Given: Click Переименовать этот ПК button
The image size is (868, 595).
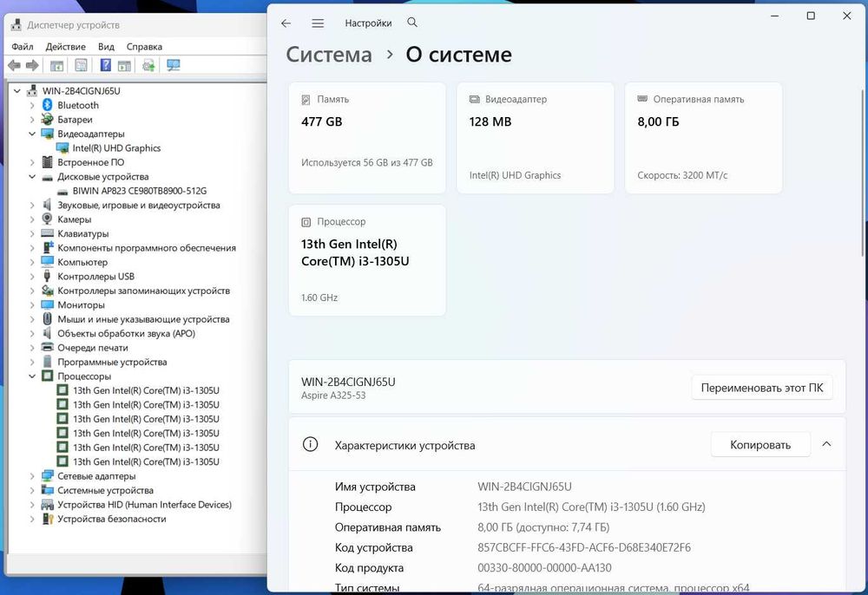Looking at the screenshot, I should [x=762, y=389].
